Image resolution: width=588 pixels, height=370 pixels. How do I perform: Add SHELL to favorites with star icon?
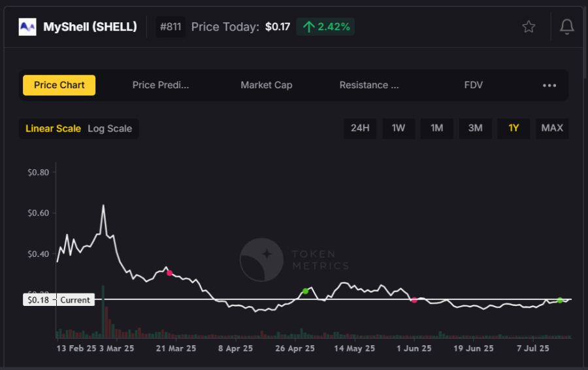529,27
